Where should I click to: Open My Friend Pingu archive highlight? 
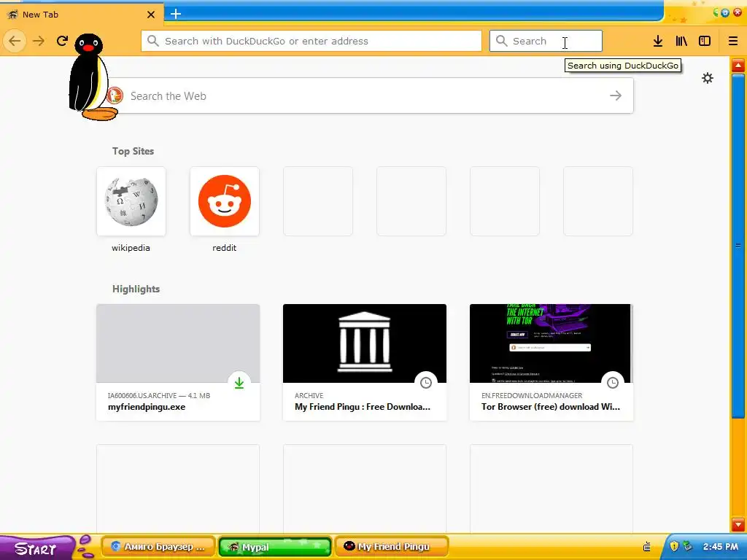pyautogui.click(x=365, y=362)
